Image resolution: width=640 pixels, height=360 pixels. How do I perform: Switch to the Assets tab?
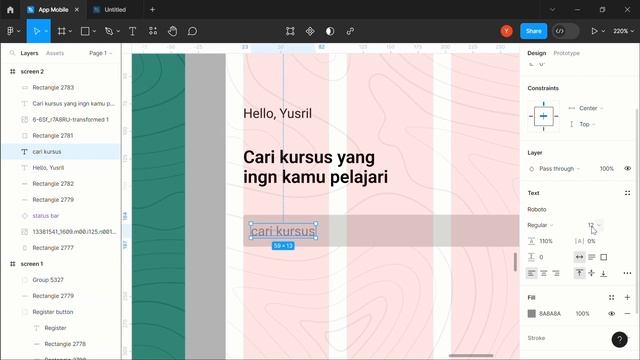55,53
